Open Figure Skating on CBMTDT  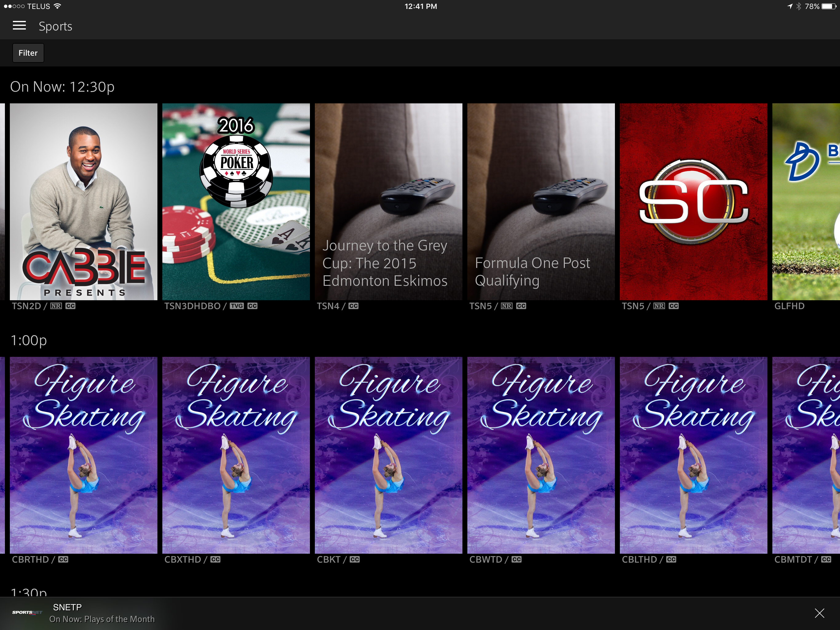(x=806, y=455)
